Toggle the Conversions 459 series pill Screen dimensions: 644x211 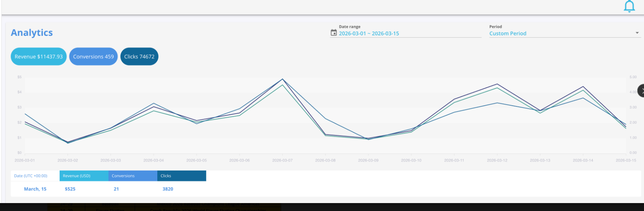click(94, 57)
